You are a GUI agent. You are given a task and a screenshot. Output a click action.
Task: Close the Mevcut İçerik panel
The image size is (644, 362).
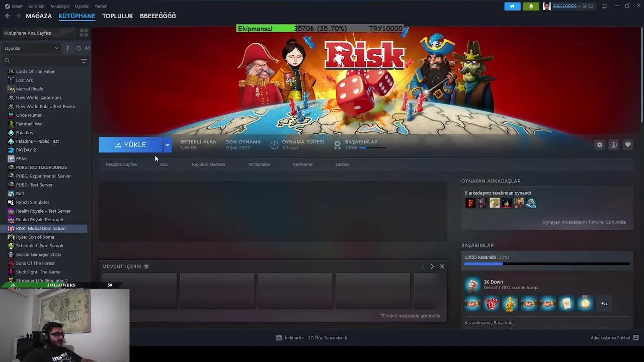(x=442, y=266)
